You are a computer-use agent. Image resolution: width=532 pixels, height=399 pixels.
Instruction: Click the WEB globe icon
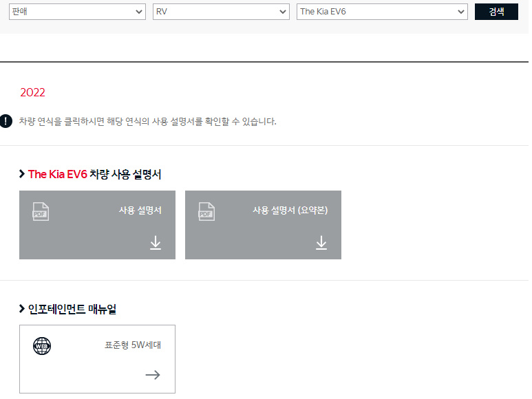point(42,346)
